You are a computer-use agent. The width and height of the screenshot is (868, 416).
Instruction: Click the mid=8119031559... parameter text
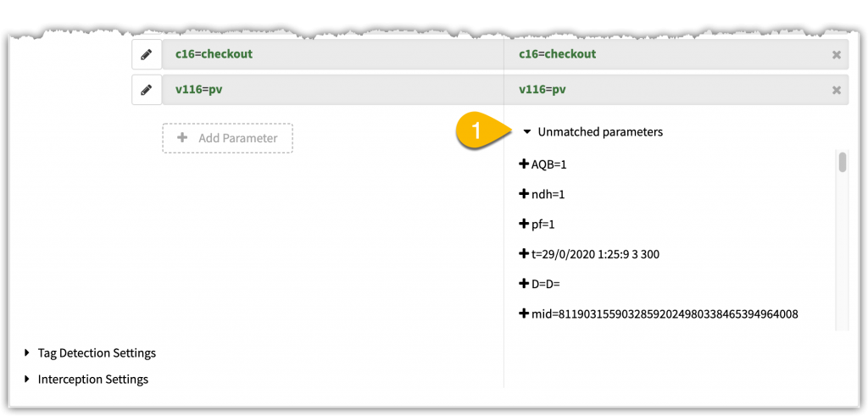click(x=665, y=314)
